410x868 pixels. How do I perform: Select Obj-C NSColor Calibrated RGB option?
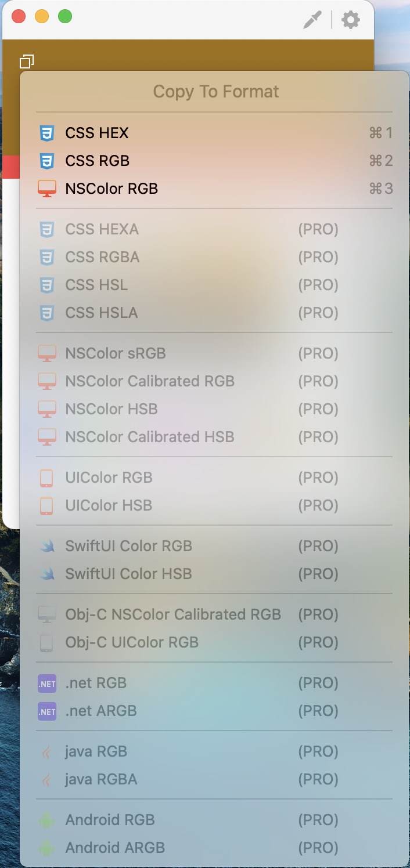(173, 614)
